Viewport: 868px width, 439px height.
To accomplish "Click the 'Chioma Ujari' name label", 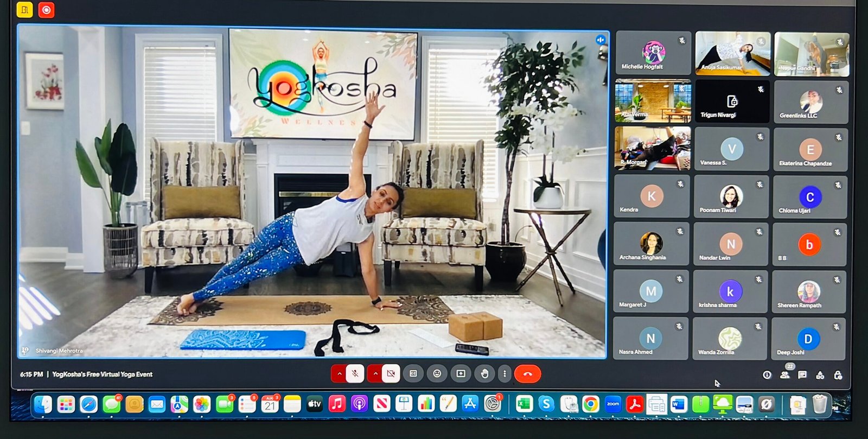I will 794,211.
